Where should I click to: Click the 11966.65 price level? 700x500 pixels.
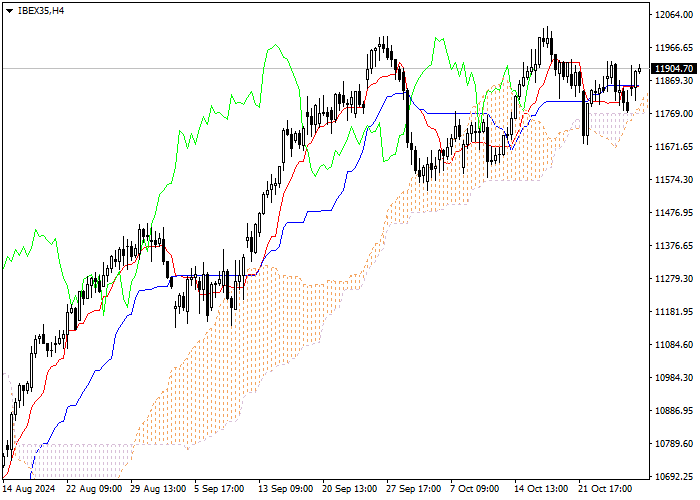674,48
